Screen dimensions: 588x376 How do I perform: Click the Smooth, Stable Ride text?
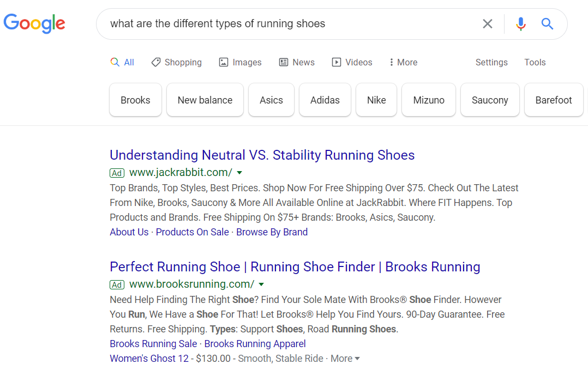[280, 359]
